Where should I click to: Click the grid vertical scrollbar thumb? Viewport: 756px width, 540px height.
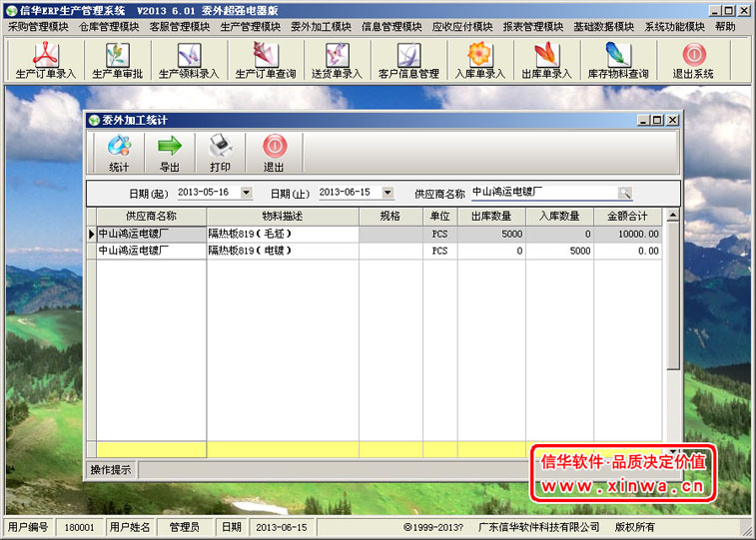tap(672, 295)
